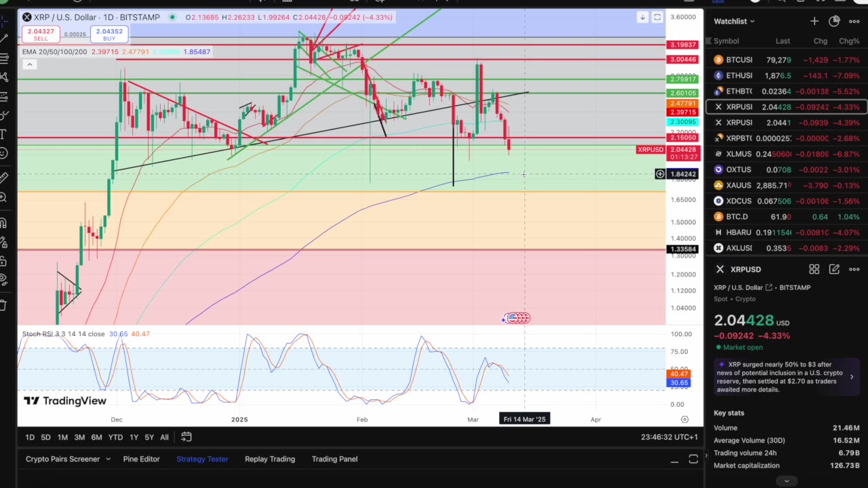This screenshot has width=868, height=488.
Task: Expand the XRP news summary chevron
Action: 852,377
